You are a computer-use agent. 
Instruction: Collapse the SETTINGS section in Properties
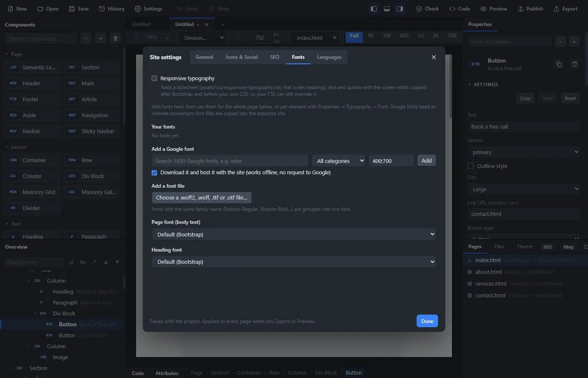[x=483, y=84]
